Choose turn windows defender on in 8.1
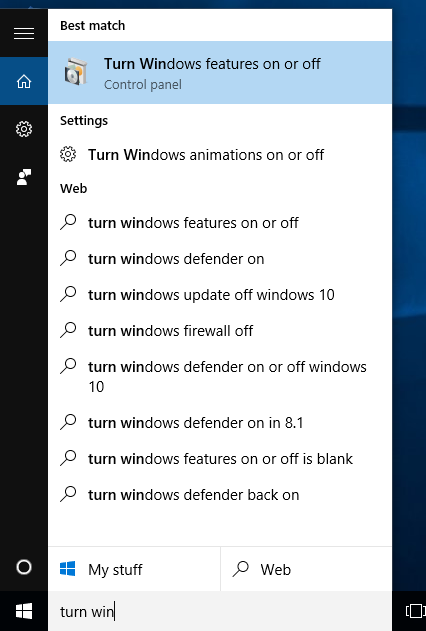This screenshot has height=631, width=426. tap(220, 423)
